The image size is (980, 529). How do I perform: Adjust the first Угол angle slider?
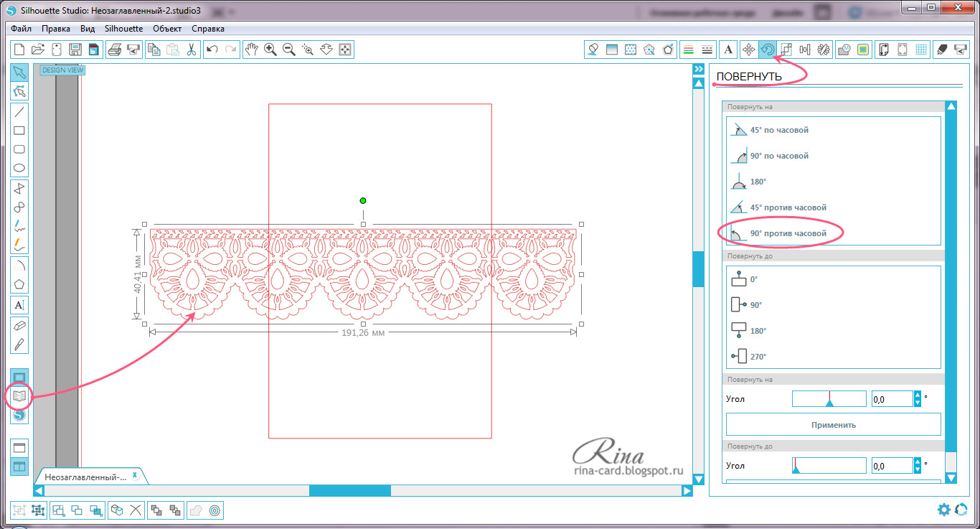coord(829,399)
